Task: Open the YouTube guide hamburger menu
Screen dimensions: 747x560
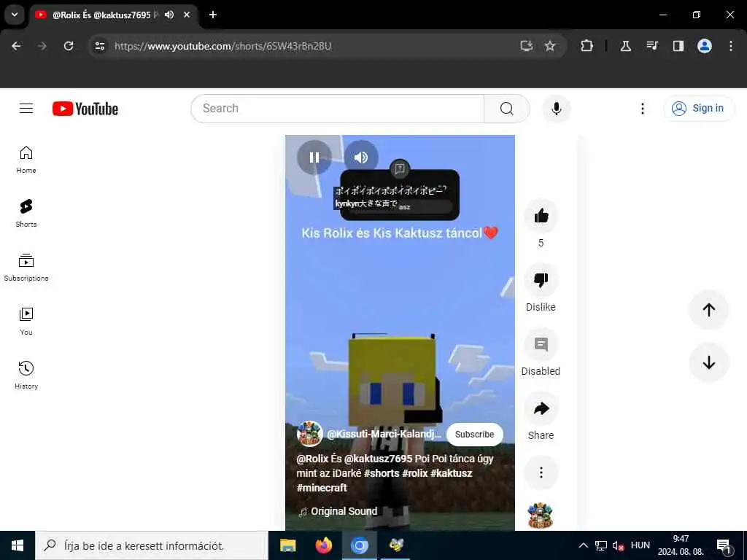Action: click(x=26, y=109)
